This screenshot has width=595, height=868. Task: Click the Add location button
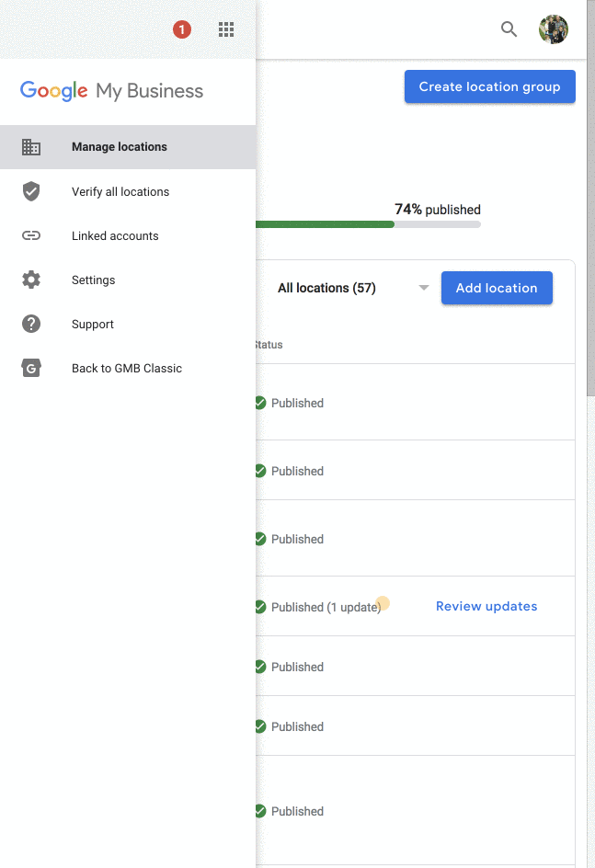pos(497,288)
